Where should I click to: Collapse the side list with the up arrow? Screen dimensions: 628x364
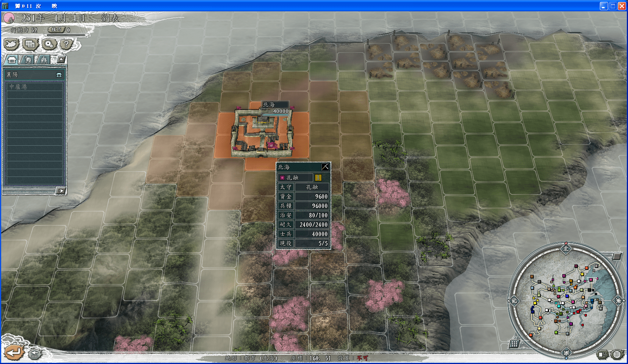(61, 59)
